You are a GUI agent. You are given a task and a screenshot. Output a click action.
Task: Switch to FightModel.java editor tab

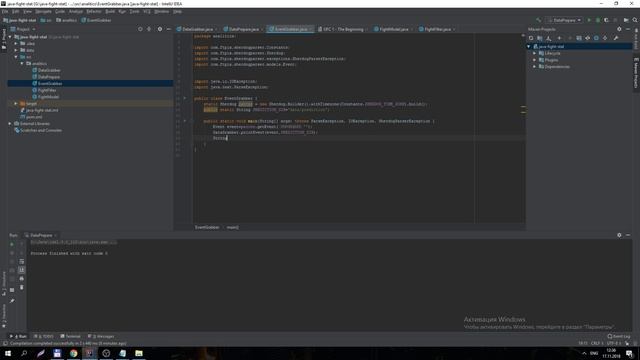point(393,29)
